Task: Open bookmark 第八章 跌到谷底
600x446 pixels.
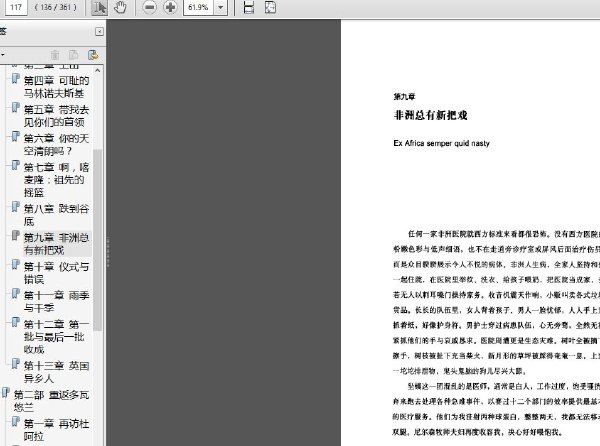Action: [56, 215]
